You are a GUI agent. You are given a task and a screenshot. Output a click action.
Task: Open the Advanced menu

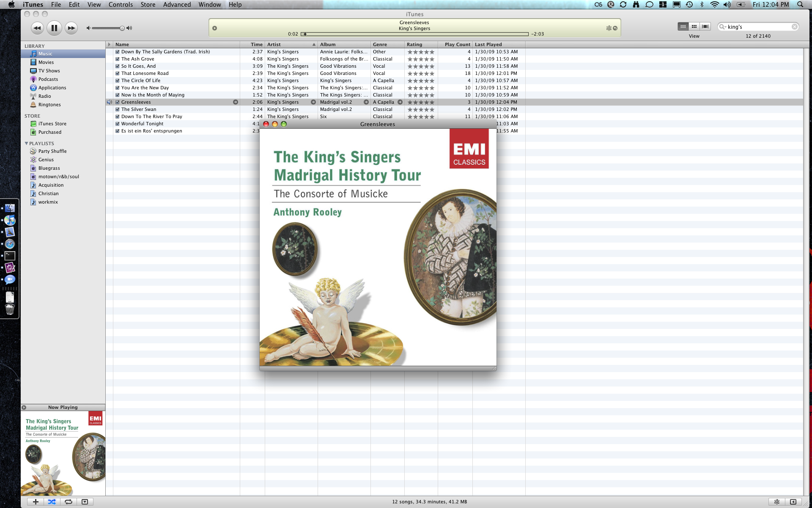[x=177, y=5]
